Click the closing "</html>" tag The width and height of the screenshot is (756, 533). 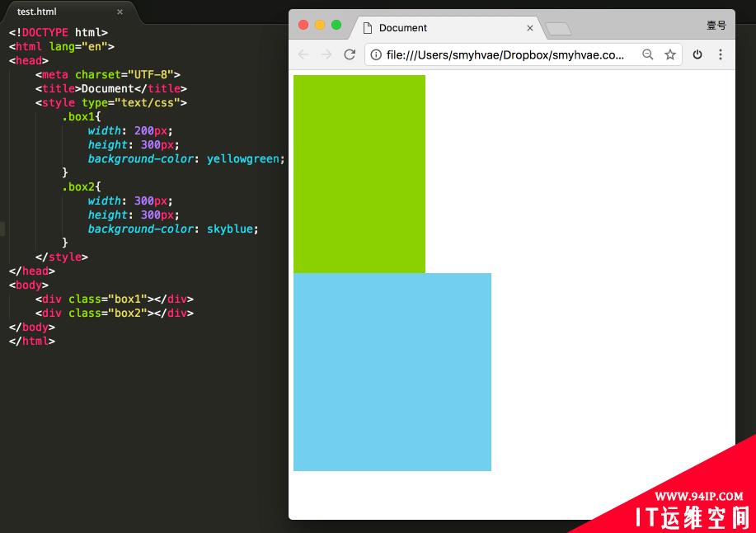(32, 341)
